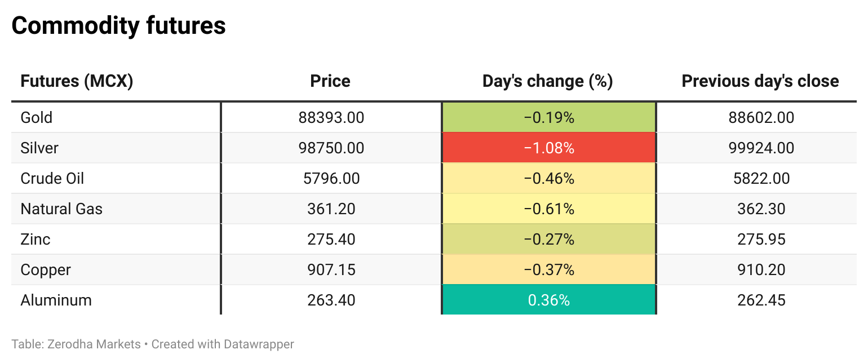
Task: Select the Previous day's close header
Action: coord(760,81)
